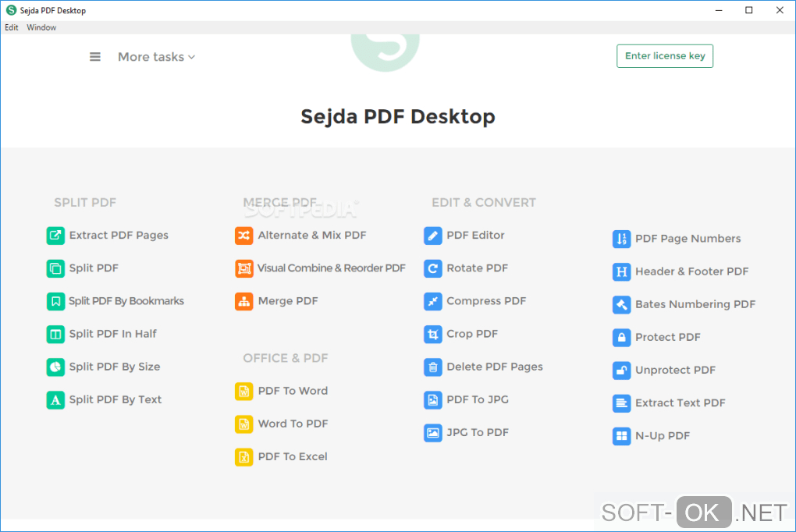Screen dimensions: 796x532
Task: Click the Crop PDF icon
Action: [x=433, y=334]
